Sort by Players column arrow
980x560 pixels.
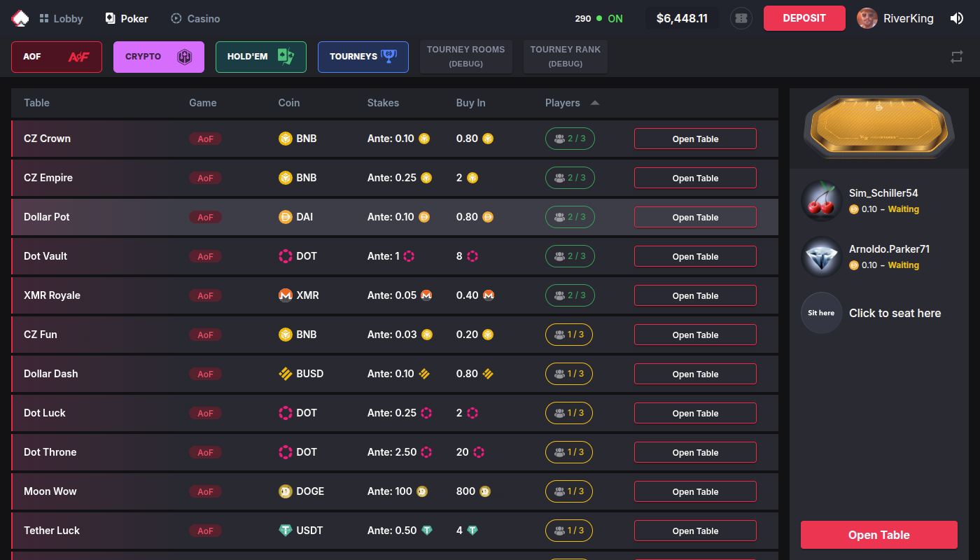click(x=594, y=102)
